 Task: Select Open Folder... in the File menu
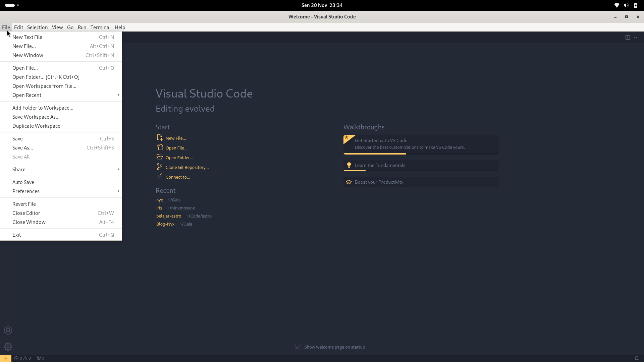(x=61, y=77)
